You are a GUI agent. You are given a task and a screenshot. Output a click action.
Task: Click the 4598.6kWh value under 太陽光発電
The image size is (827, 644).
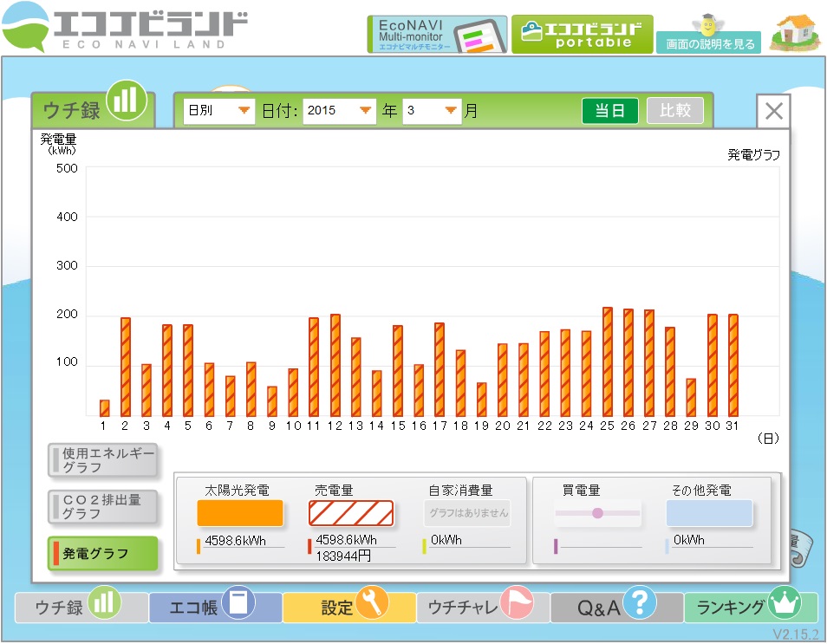click(x=235, y=541)
